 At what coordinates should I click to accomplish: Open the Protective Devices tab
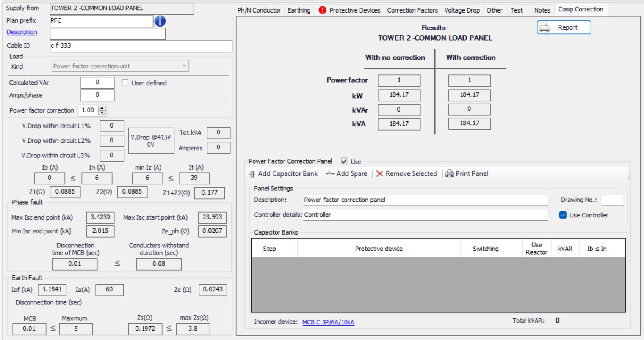(x=349, y=10)
